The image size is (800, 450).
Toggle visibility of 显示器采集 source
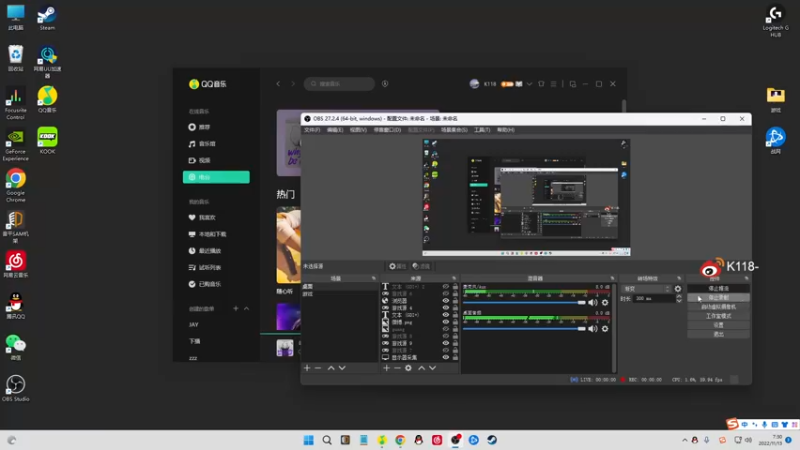tap(445, 357)
